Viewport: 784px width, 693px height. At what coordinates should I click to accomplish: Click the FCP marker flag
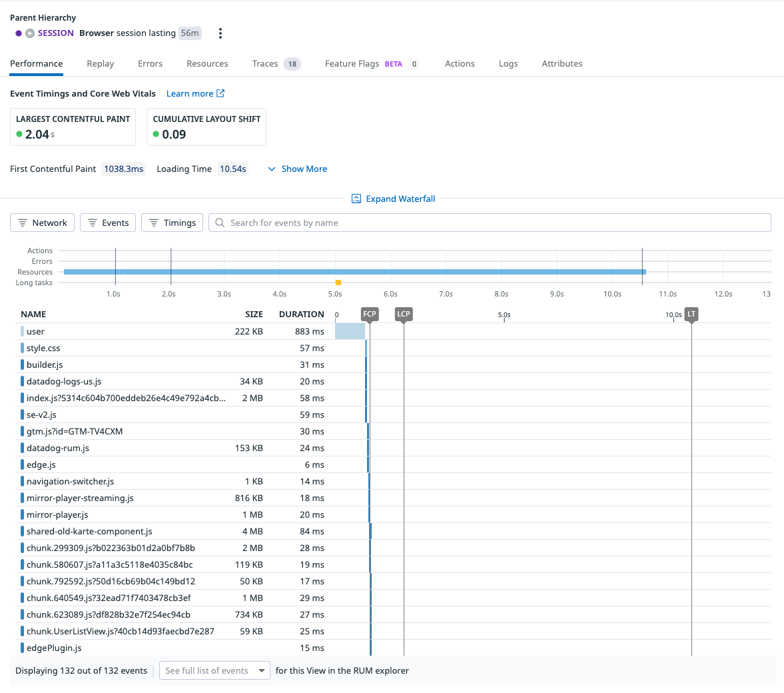[x=369, y=315]
